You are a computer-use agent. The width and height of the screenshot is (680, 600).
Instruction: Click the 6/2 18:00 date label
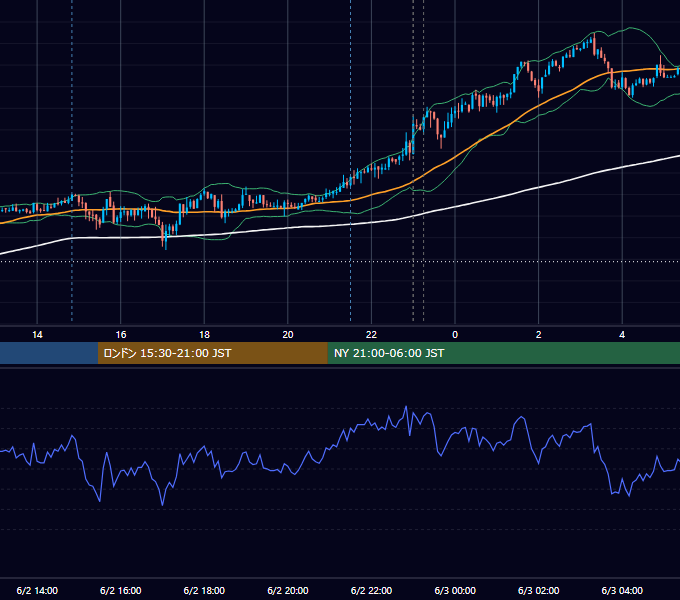coord(204,590)
